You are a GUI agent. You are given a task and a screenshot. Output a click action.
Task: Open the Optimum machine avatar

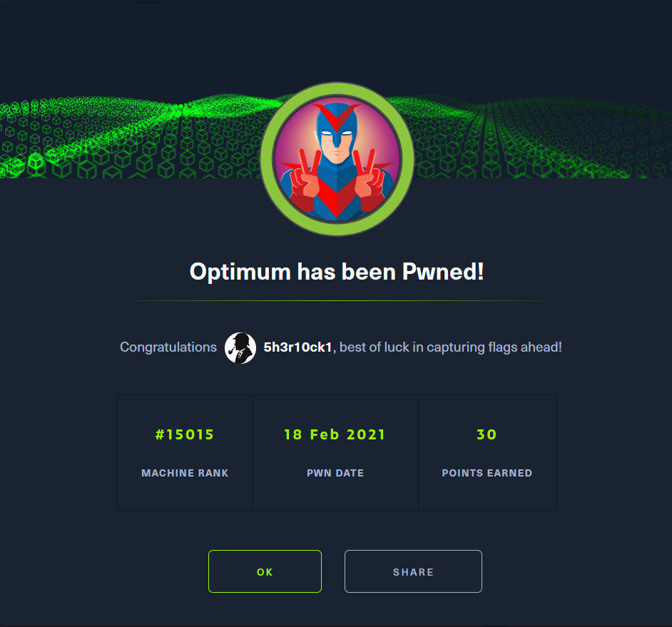[x=337, y=159]
